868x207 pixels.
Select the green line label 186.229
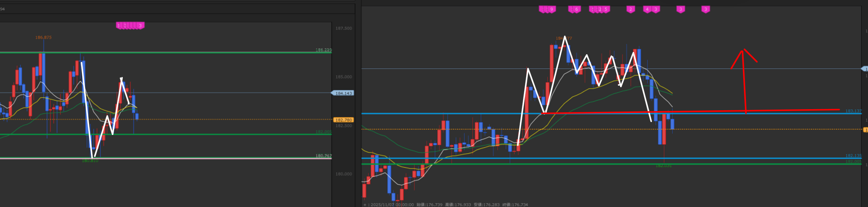coord(323,50)
